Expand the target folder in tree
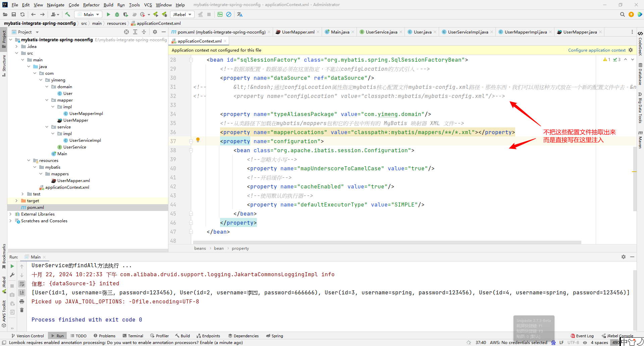The height and width of the screenshot is (346, 644). coord(16,200)
